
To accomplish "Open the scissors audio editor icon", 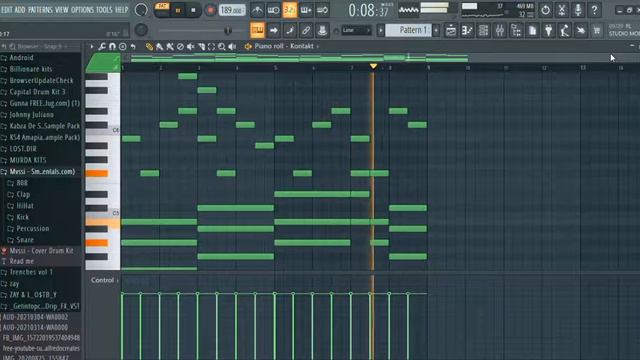I will 562,10.
